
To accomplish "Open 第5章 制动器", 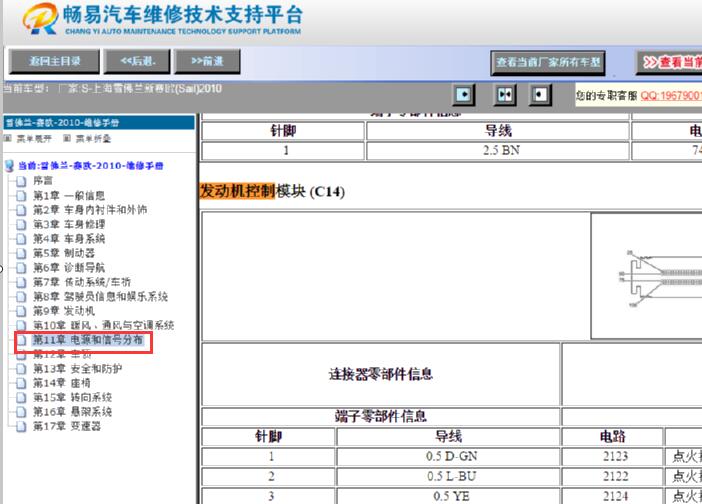I will tap(64, 253).
